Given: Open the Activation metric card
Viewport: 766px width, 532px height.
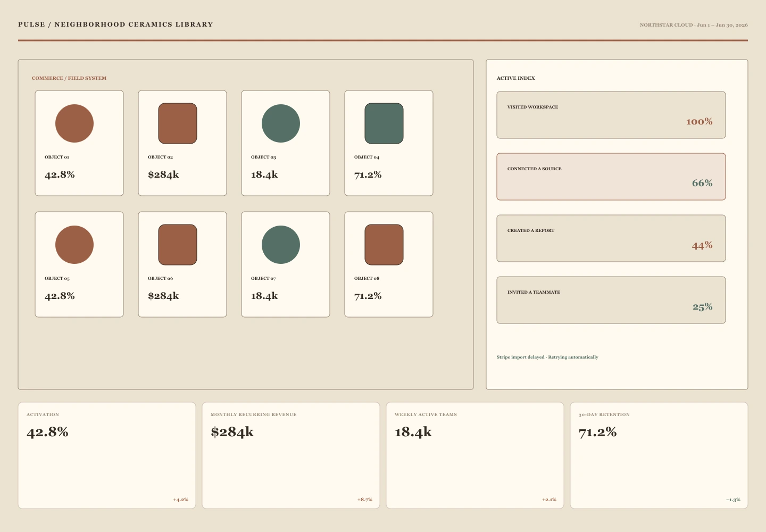Looking at the screenshot, I should [x=107, y=455].
